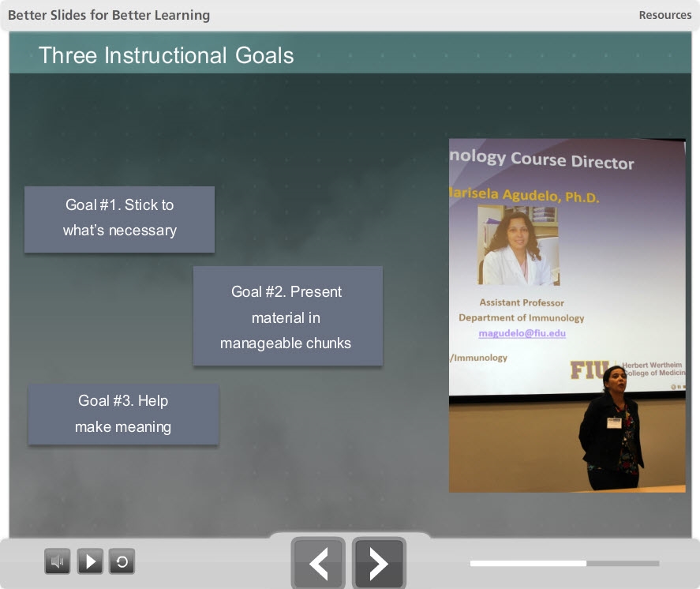
Task: Advance to the next slide arrow
Action: [x=379, y=564]
